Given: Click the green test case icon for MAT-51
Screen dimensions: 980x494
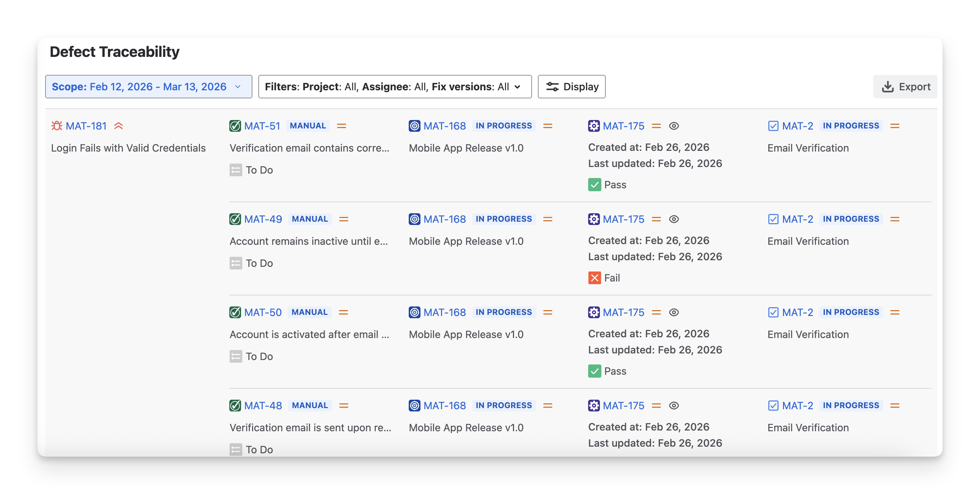Looking at the screenshot, I should pyautogui.click(x=235, y=126).
